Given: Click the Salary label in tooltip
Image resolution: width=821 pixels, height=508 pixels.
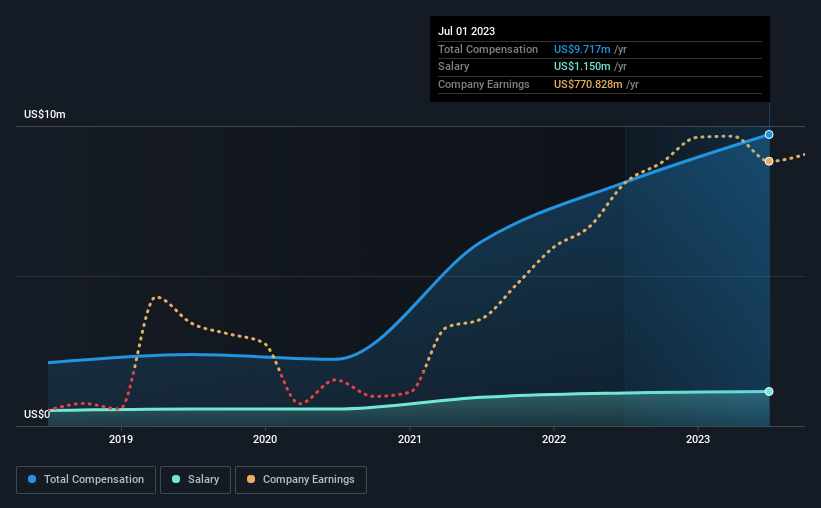Looking at the screenshot, I should (x=453, y=67).
